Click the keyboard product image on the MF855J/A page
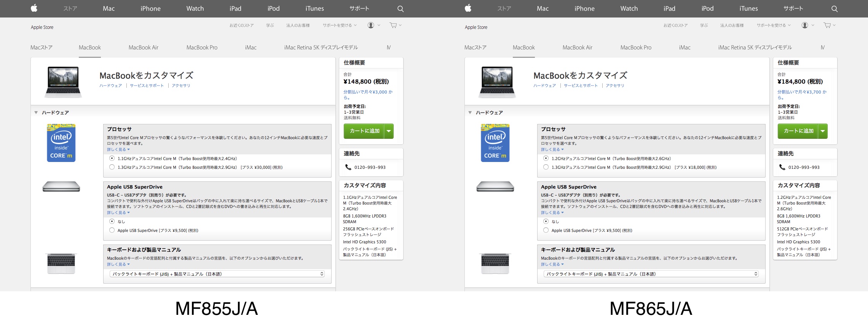This screenshot has width=868, height=327. 61,263
